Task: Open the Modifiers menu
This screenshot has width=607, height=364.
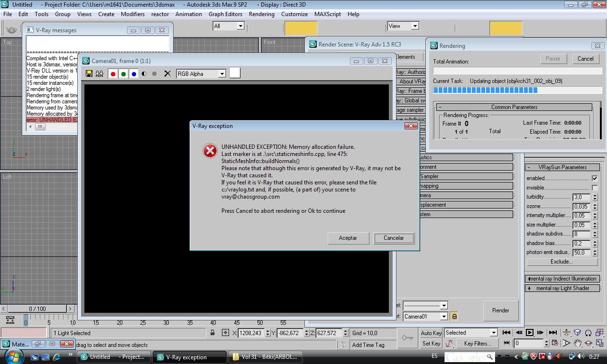Action: (133, 14)
